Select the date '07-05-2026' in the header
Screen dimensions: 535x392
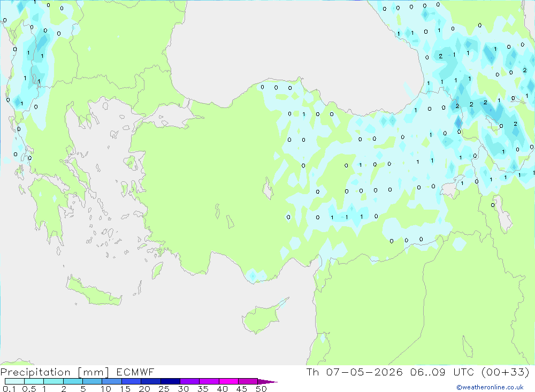coord(364,372)
